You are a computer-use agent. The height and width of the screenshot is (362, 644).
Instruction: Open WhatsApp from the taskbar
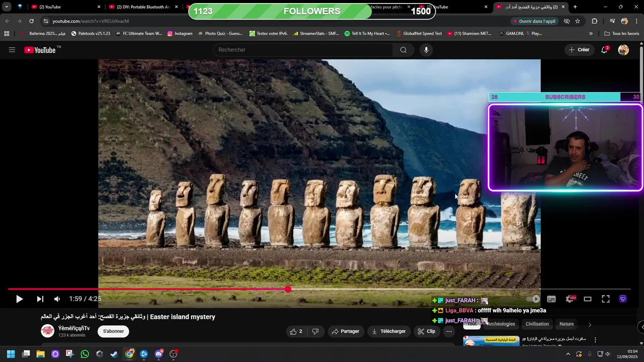coord(85,354)
